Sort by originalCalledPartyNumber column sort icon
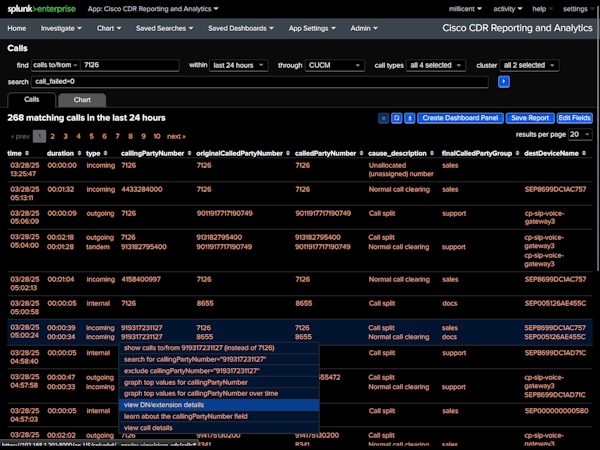The image size is (600, 450). tap(288, 153)
